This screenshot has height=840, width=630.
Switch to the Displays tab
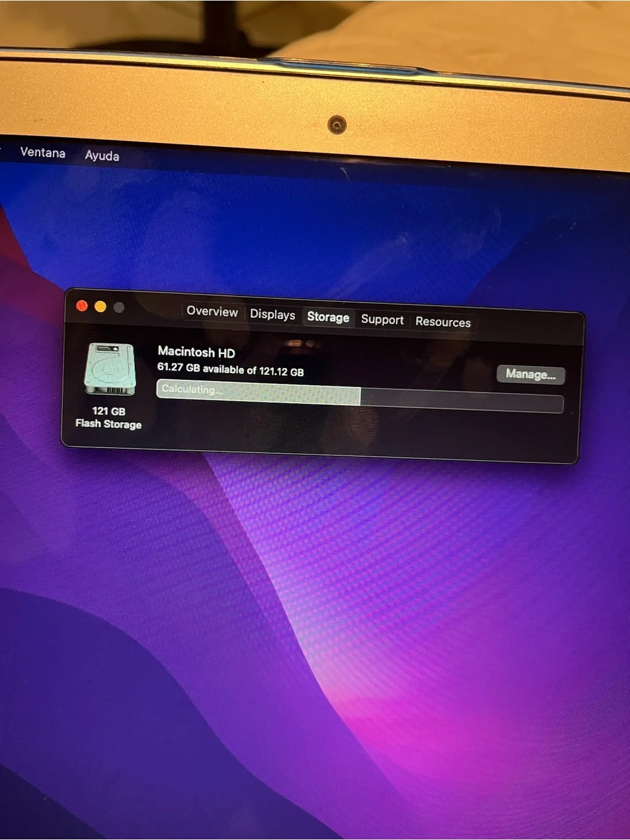pos(272,314)
